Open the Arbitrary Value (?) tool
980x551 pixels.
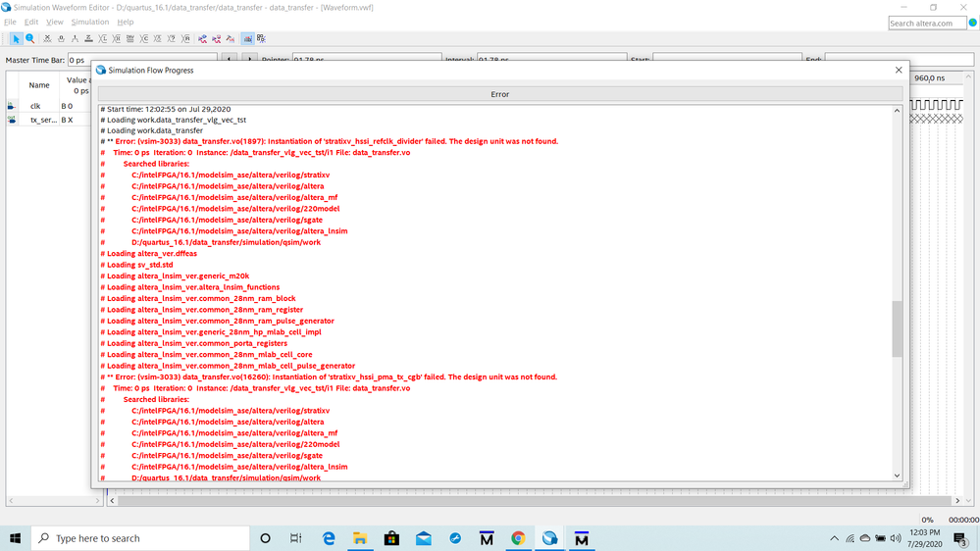pos(172,39)
